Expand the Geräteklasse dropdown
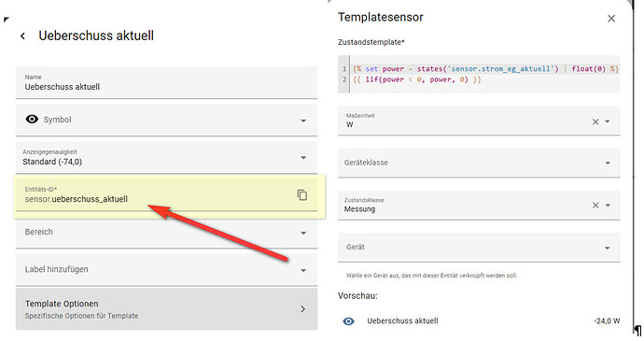The width and height of the screenshot is (644, 341). coord(608,163)
